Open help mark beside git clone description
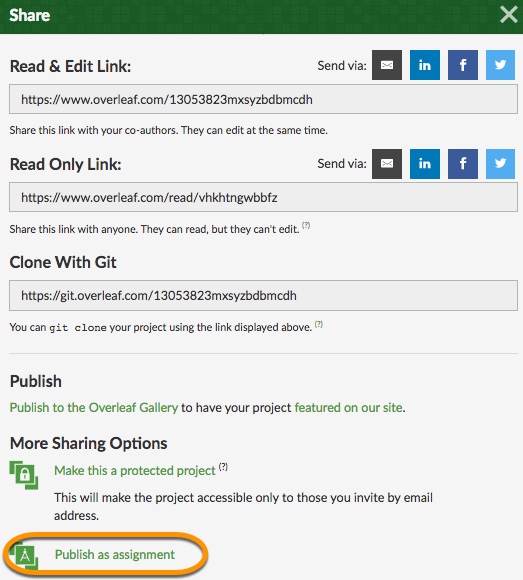 click(319, 324)
